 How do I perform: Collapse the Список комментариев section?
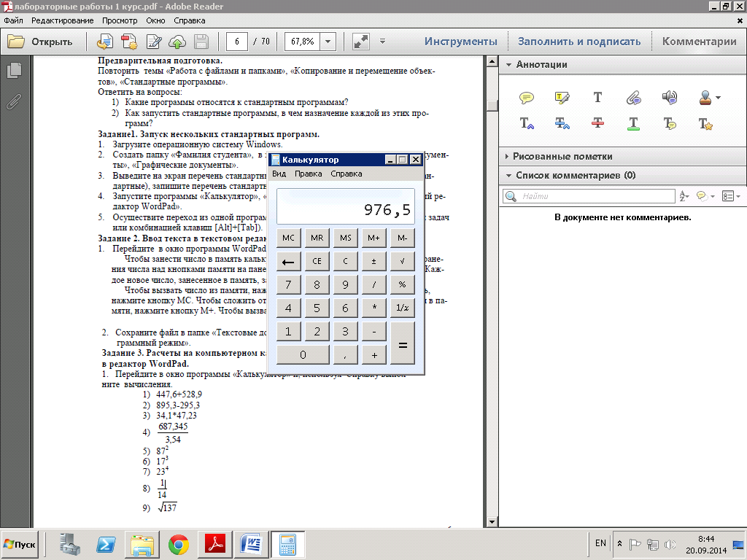pyautogui.click(x=508, y=176)
